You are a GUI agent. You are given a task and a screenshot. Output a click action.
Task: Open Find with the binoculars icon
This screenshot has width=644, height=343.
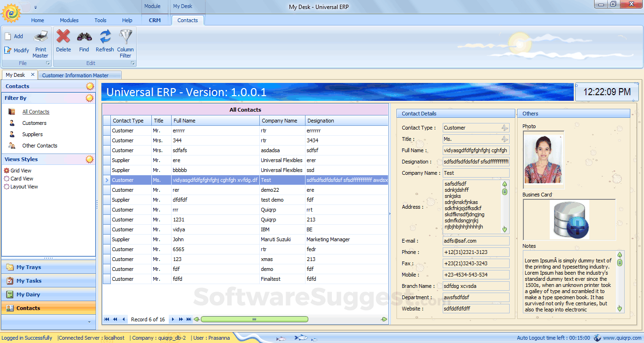[x=84, y=37]
